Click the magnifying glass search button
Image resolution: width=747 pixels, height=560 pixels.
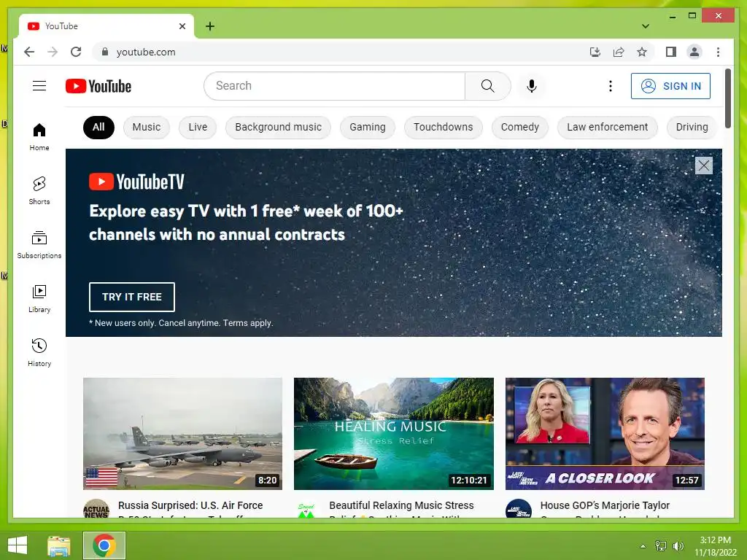pyautogui.click(x=487, y=86)
